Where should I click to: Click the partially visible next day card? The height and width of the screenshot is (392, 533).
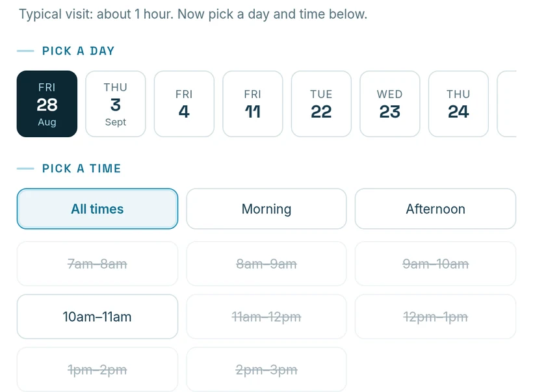(x=507, y=104)
